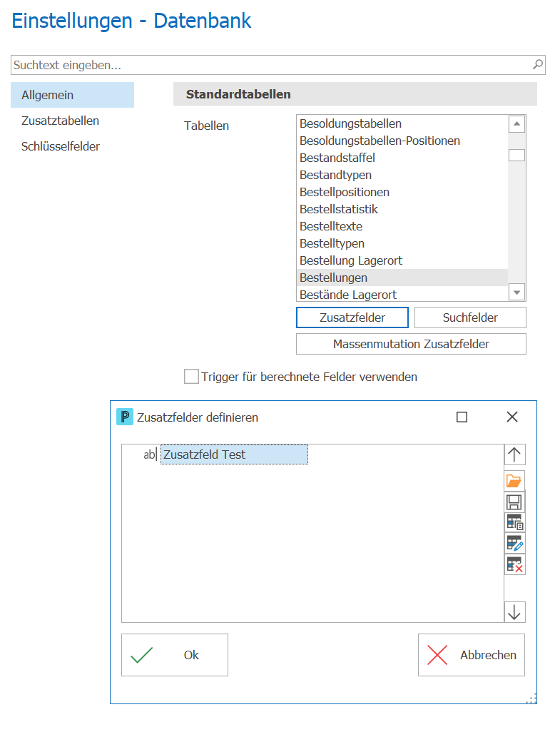Click the move-down arrow in Zusatzfelder dialog

click(x=514, y=612)
